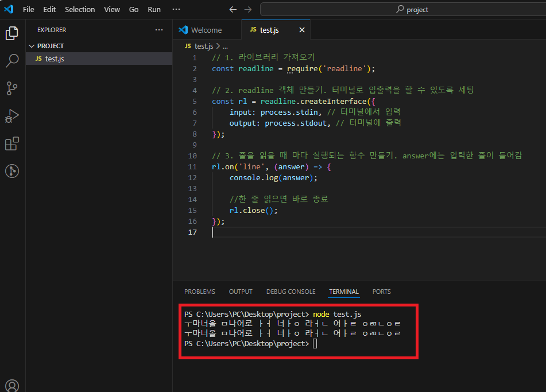Open Explorer's more actions ellipsis
This screenshot has width=546, height=392.
159,30
